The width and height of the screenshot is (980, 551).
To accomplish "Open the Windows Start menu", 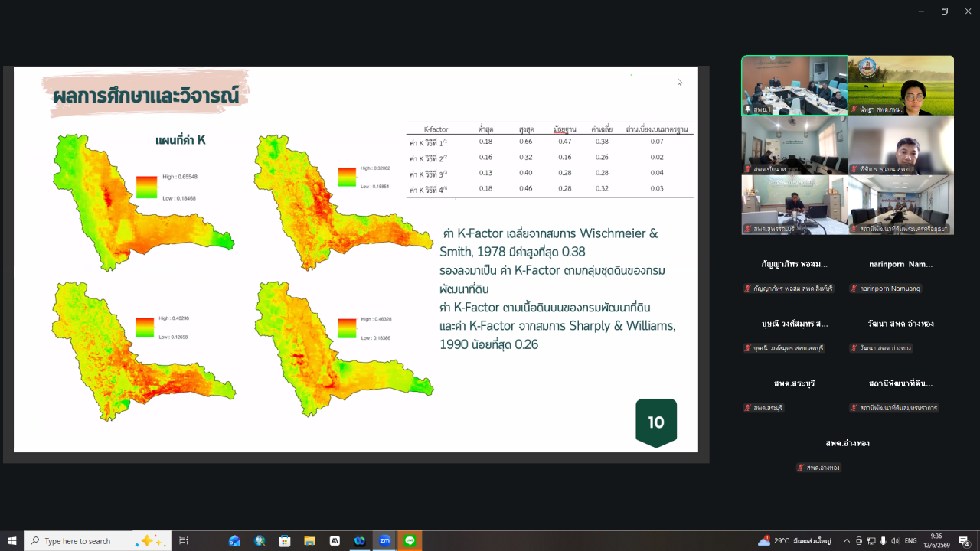I will coord(12,540).
